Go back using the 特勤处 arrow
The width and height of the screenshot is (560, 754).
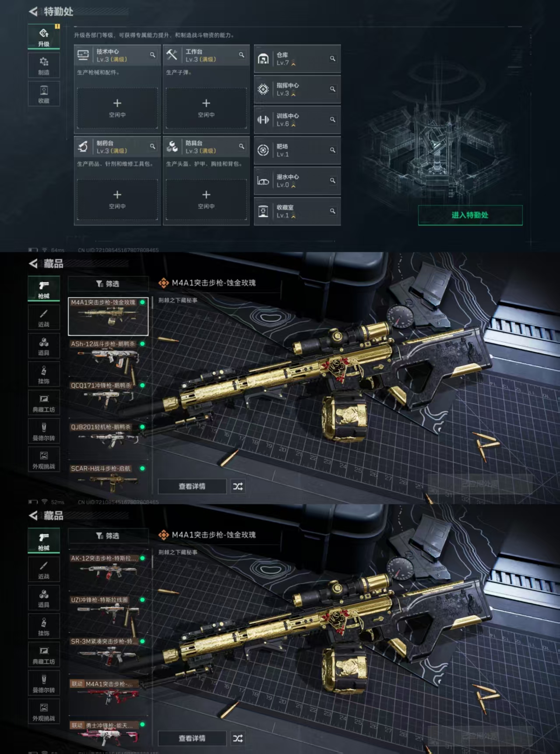[33, 11]
